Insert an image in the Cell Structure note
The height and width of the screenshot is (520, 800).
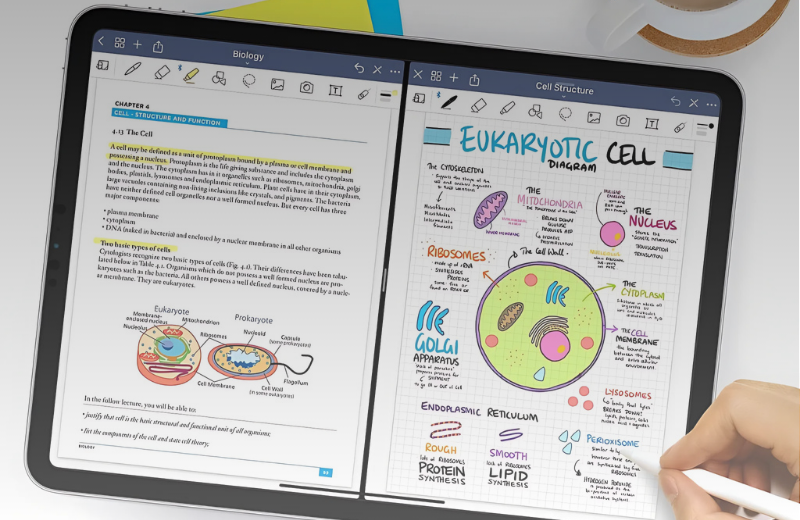pos(594,117)
